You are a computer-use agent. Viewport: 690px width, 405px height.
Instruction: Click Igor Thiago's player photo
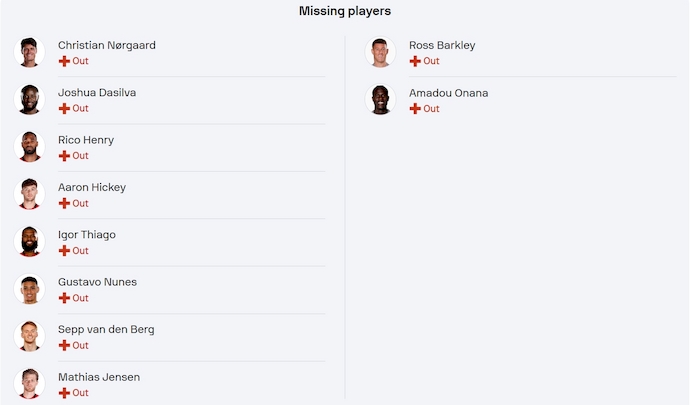[30, 241]
